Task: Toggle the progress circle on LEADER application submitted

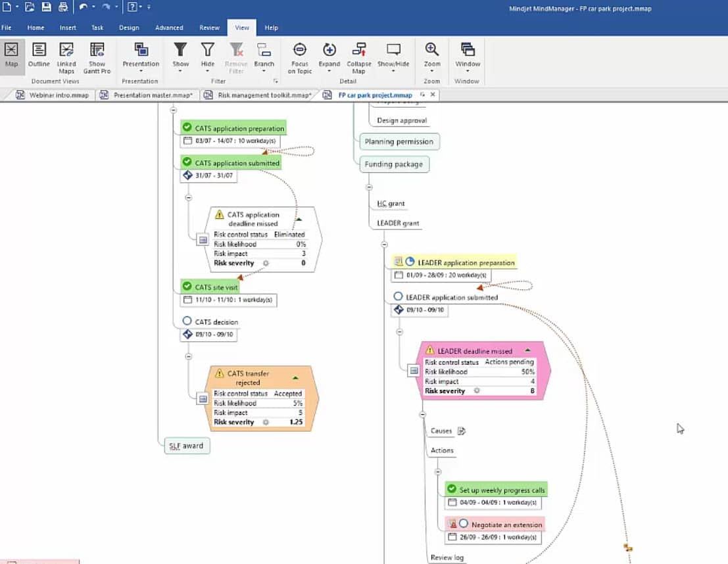Action: [x=398, y=296]
